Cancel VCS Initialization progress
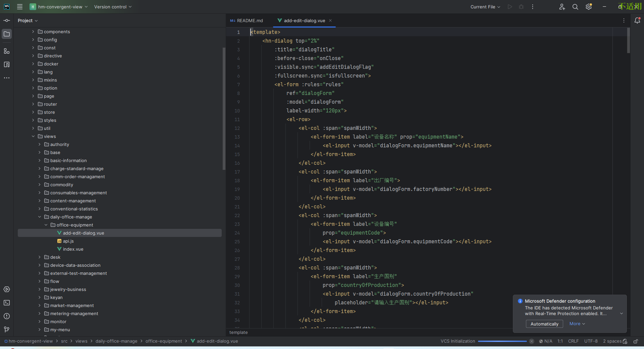The width and height of the screenshot is (644, 349). pos(532,341)
